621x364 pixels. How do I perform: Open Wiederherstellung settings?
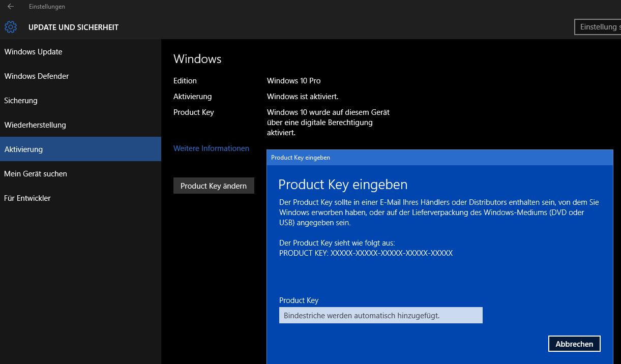(80, 125)
